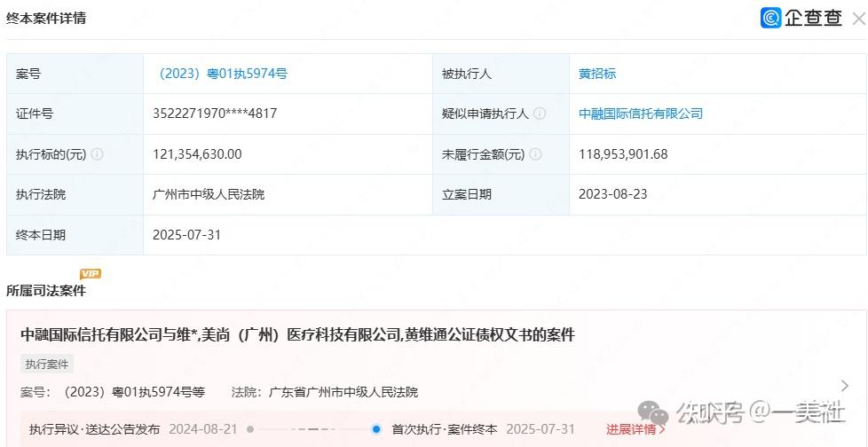868x447 pixels.
Task: Open case number (2023)粤01执5974号 link
Action: click(x=221, y=74)
